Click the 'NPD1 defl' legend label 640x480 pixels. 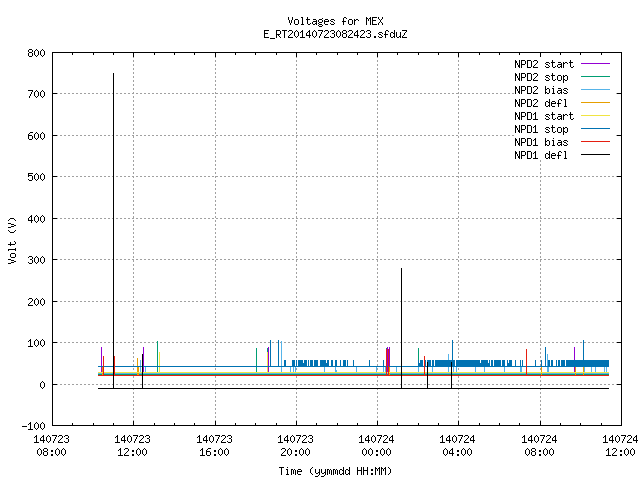coord(541,156)
